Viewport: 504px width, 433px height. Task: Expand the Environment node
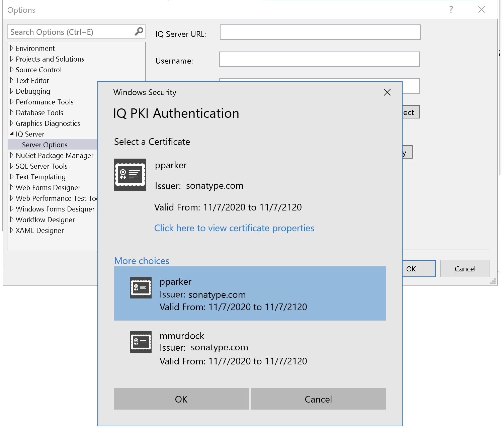pos(12,48)
